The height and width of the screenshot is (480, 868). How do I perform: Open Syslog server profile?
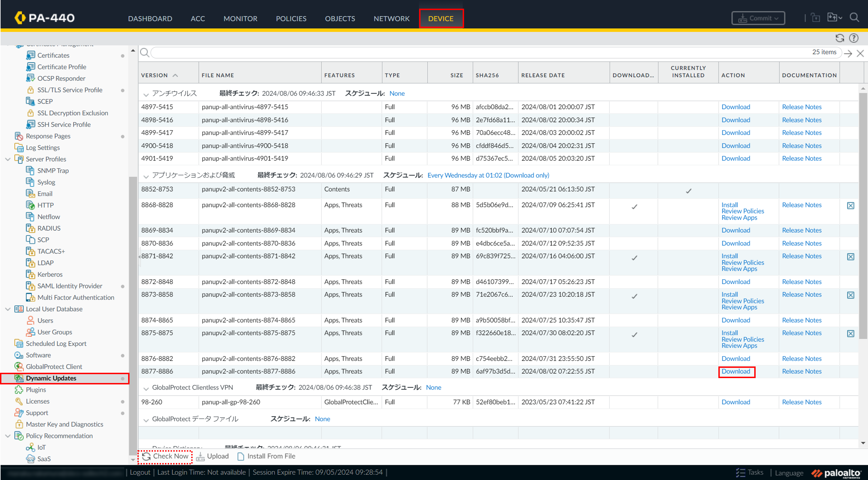46,182
